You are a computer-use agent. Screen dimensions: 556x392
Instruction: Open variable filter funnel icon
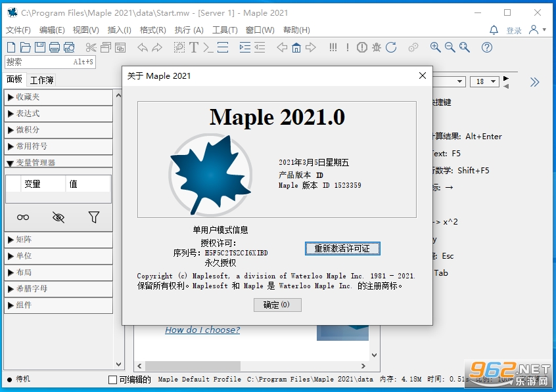click(x=94, y=217)
